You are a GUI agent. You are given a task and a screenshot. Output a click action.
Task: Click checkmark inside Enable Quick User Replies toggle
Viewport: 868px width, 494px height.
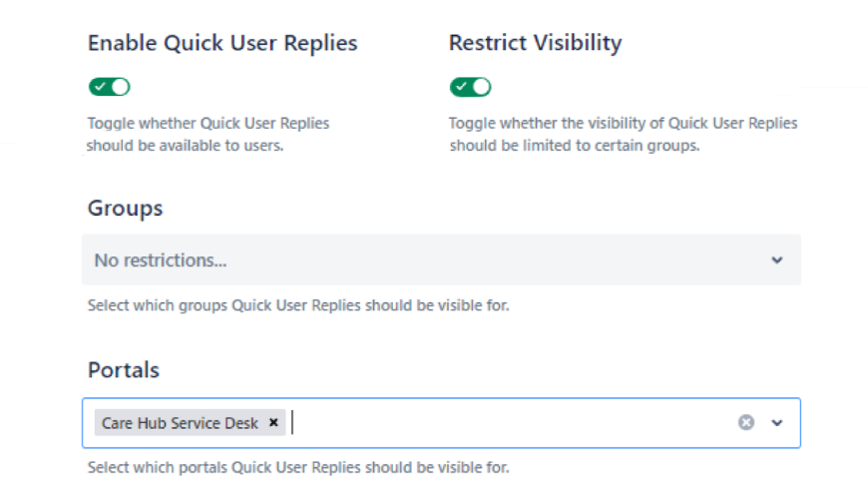coord(101,87)
